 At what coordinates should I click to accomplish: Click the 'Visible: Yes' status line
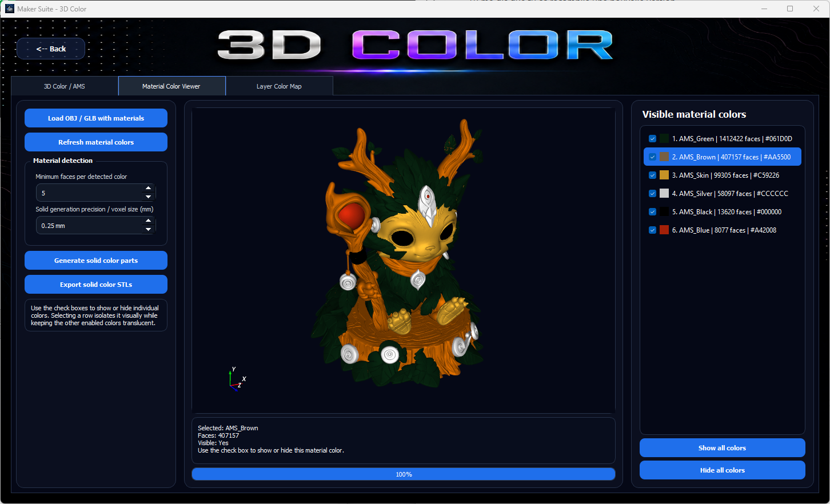coord(213,443)
